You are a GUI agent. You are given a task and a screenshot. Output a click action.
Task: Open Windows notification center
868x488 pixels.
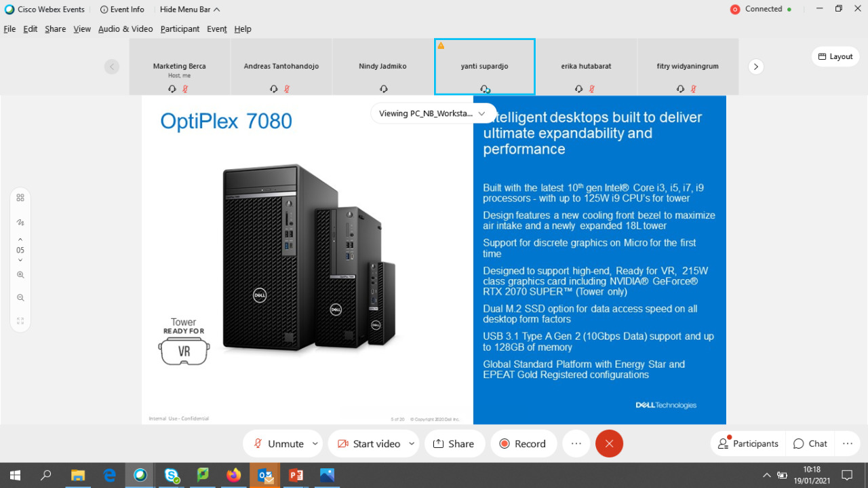847,475
